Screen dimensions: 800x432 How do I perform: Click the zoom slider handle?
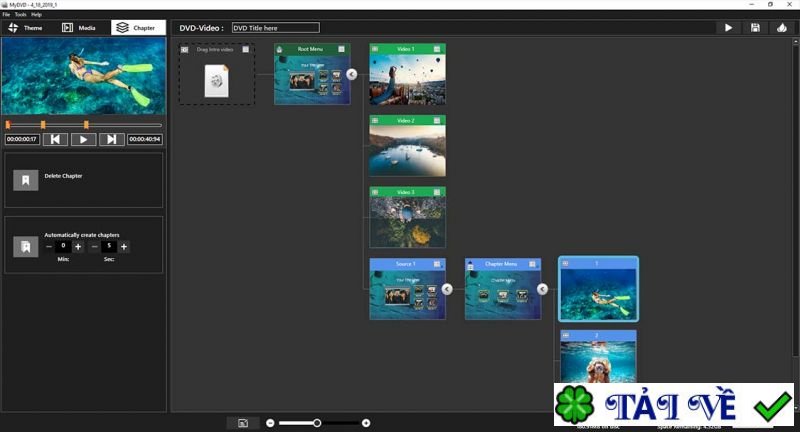coord(317,423)
